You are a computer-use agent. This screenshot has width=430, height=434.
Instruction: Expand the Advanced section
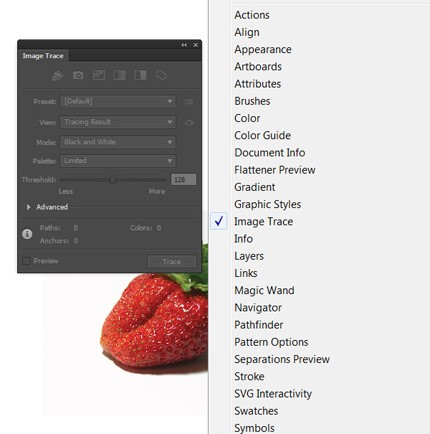pyautogui.click(x=29, y=207)
